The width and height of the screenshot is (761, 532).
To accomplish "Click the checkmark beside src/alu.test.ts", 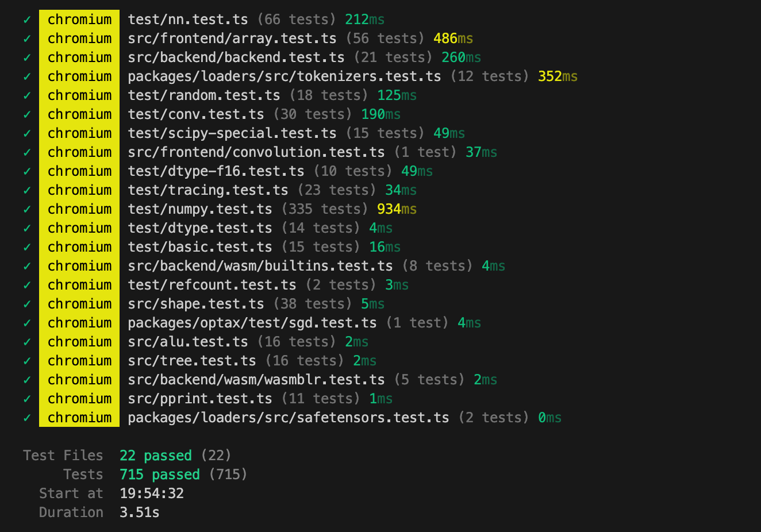I will [27, 342].
